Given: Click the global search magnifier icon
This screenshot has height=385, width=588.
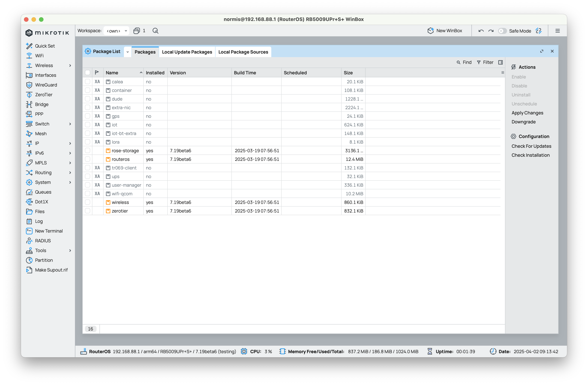Looking at the screenshot, I should click(155, 31).
